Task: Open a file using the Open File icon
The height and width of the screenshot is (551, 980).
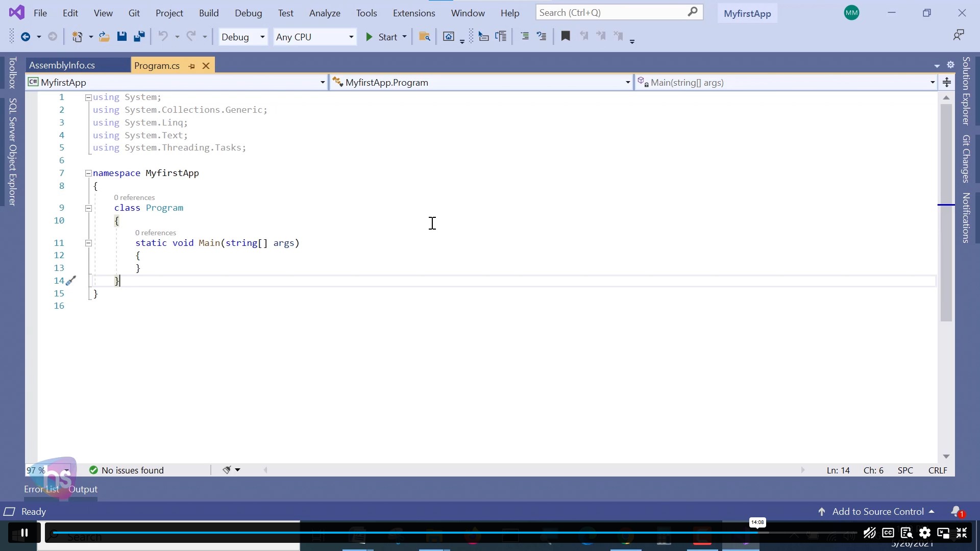Action: coord(104,36)
